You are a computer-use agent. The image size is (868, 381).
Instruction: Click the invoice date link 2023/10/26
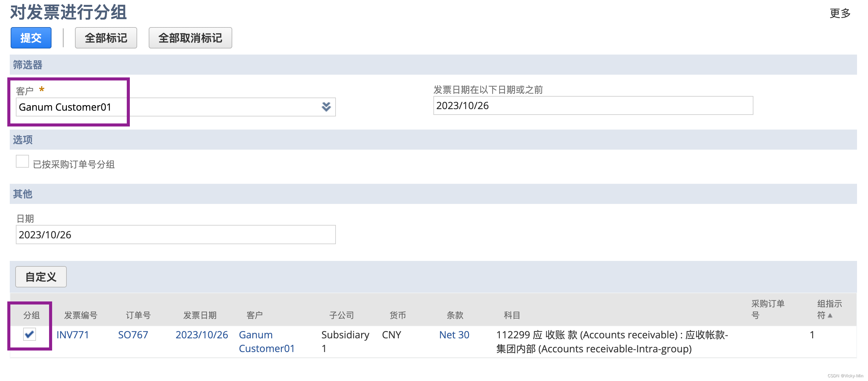[x=201, y=335]
